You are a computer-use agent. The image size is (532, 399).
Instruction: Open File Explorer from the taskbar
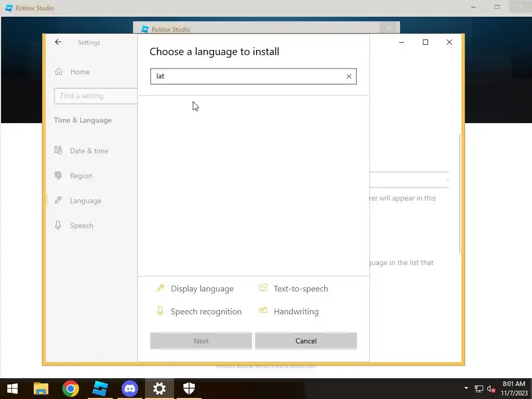[41, 389]
